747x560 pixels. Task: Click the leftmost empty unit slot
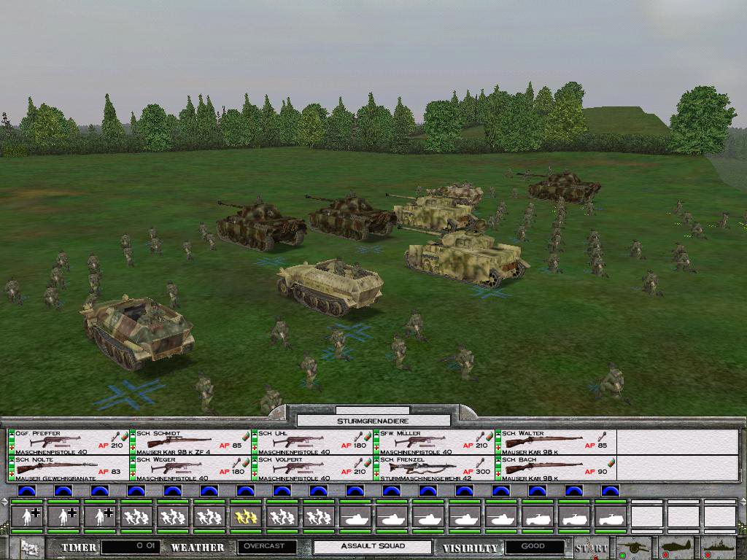647,517
